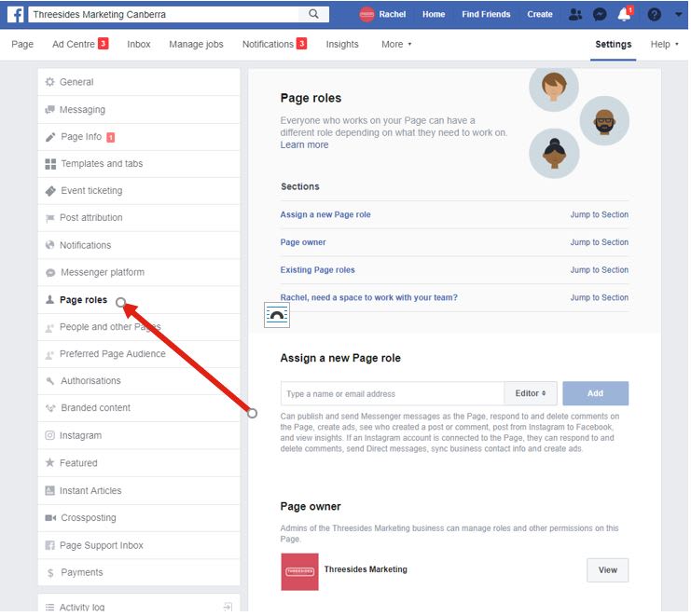Screen dimensions: 691x616
Task: Click the Page Info pencil icon
Action: click(x=50, y=137)
